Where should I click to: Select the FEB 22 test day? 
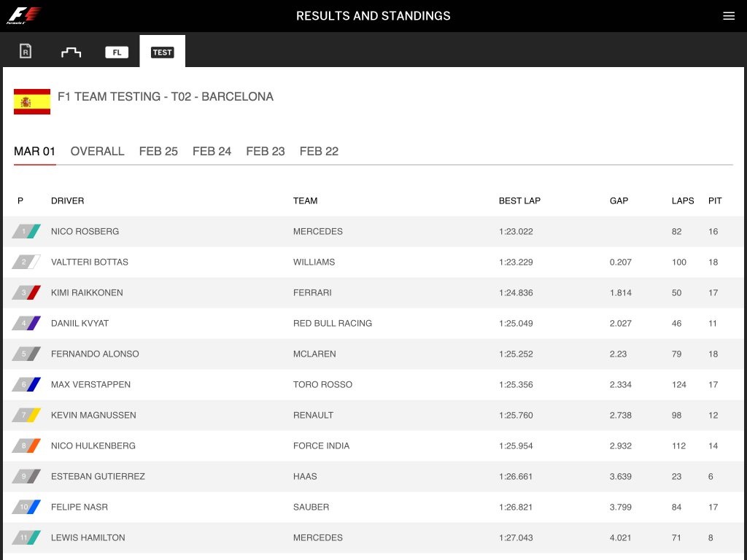(x=319, y=152)
